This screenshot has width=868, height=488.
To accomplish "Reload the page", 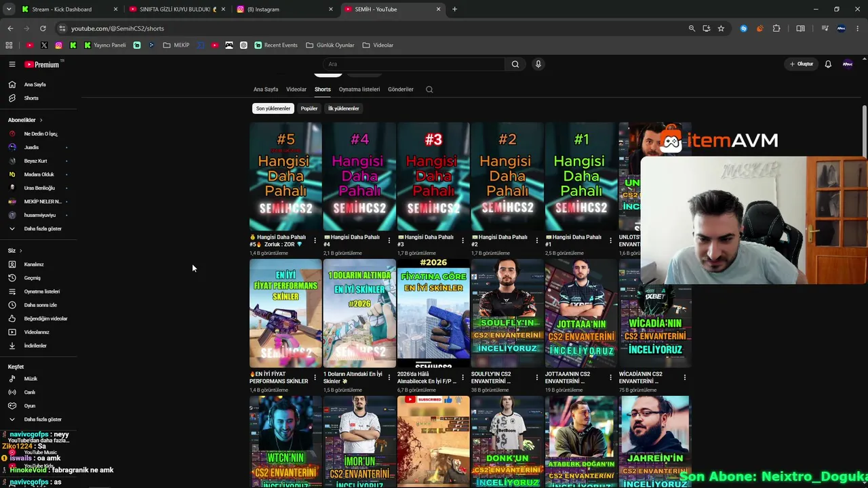I will pyautogui.click(x=43, y=28).
